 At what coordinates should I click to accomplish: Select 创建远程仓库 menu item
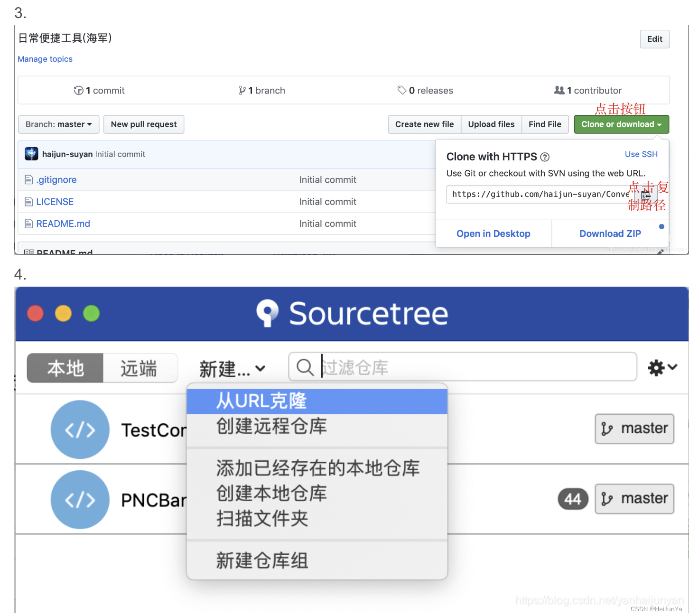(x=317, y=426)
